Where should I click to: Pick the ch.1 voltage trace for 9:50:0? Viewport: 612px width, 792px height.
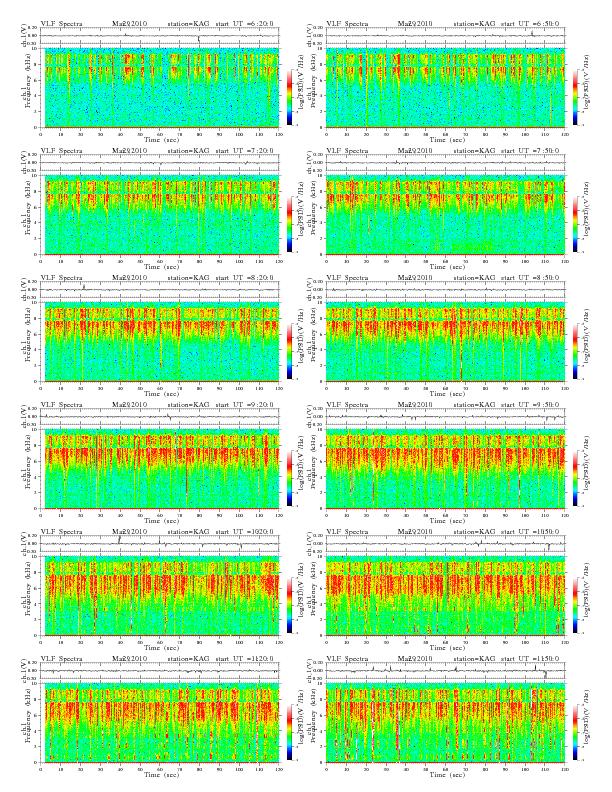point(445,417)
